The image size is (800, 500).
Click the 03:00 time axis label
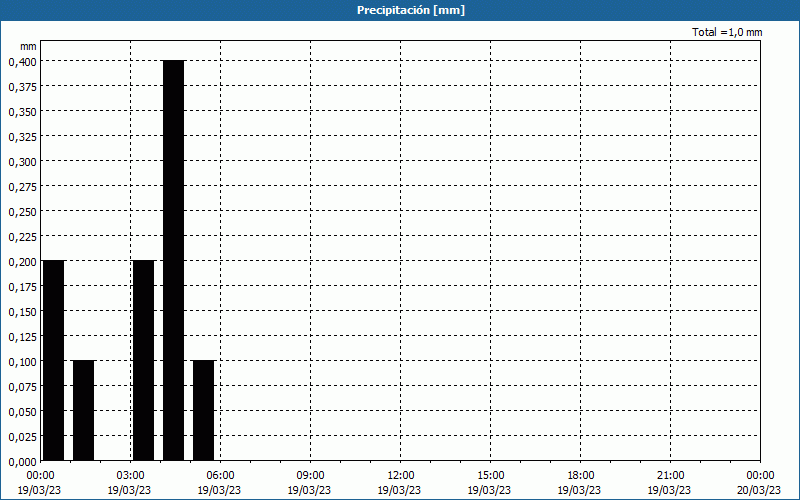click(131, 476)
